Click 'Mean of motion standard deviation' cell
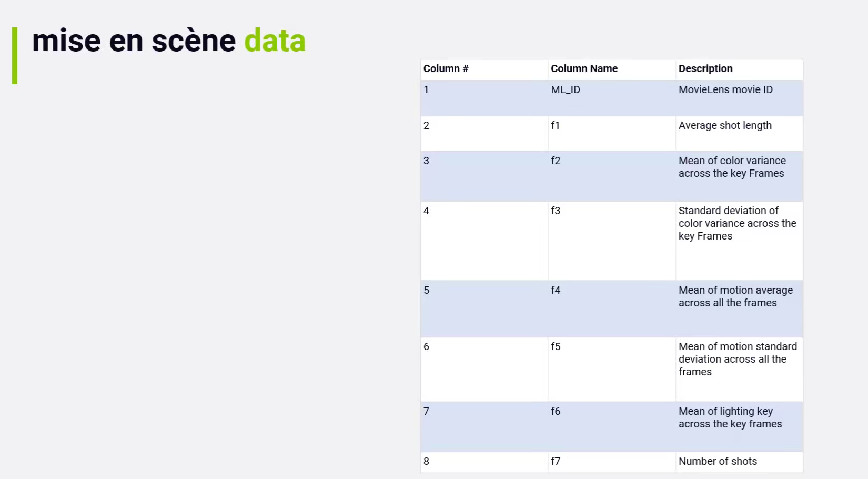The width and height of the screenshot is (868, 479). (736, 360)
